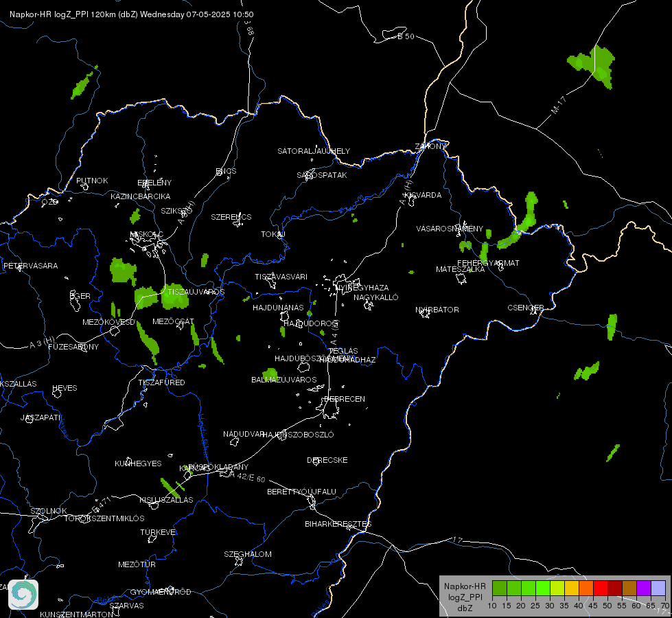This screenshot has height=618, width=672.
Task: Click the KISUJSZALLAS city label
Action: click(x=166, y=500)
